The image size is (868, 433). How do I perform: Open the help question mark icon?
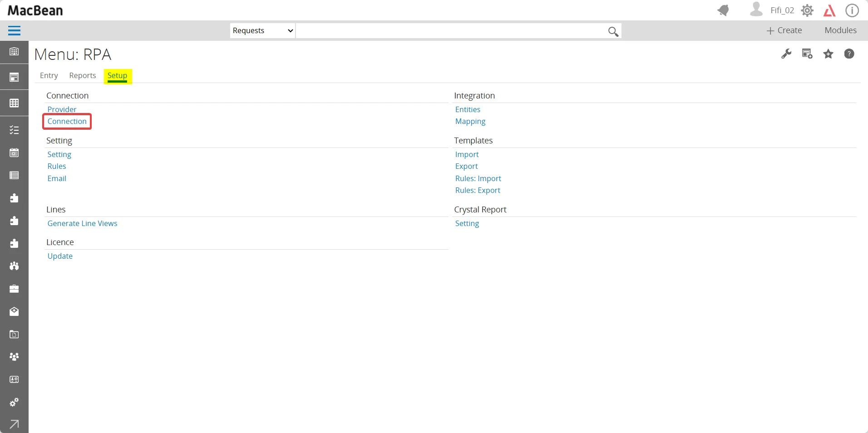849,54
